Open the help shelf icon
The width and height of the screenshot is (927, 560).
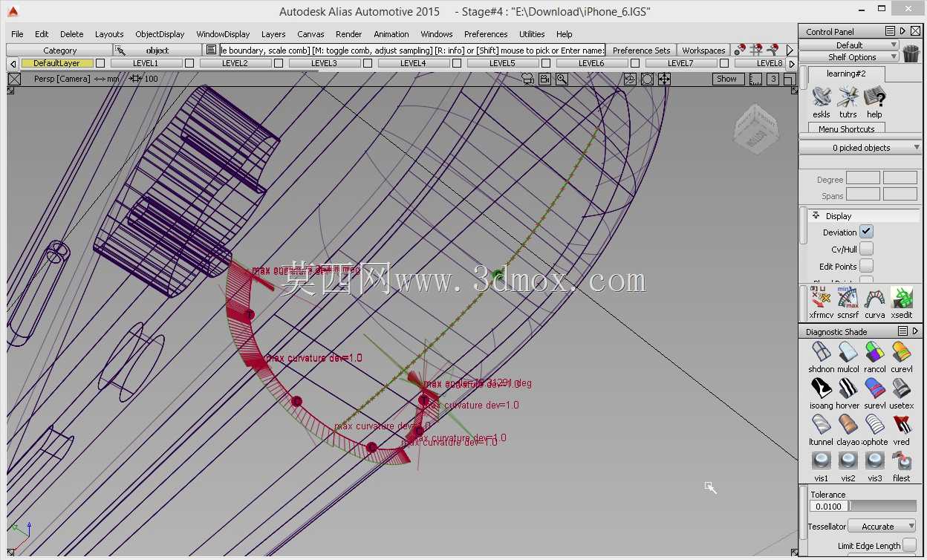click(x=875, y=97)
